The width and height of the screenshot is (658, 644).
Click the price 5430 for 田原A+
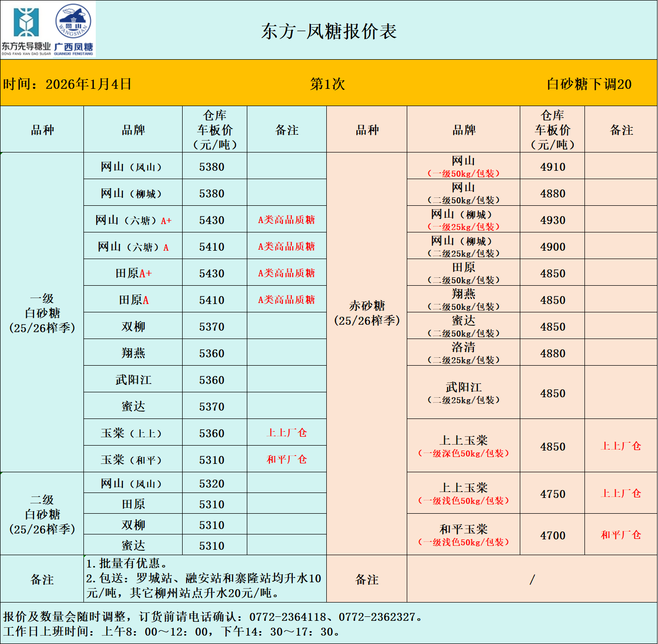coord(212,273)
